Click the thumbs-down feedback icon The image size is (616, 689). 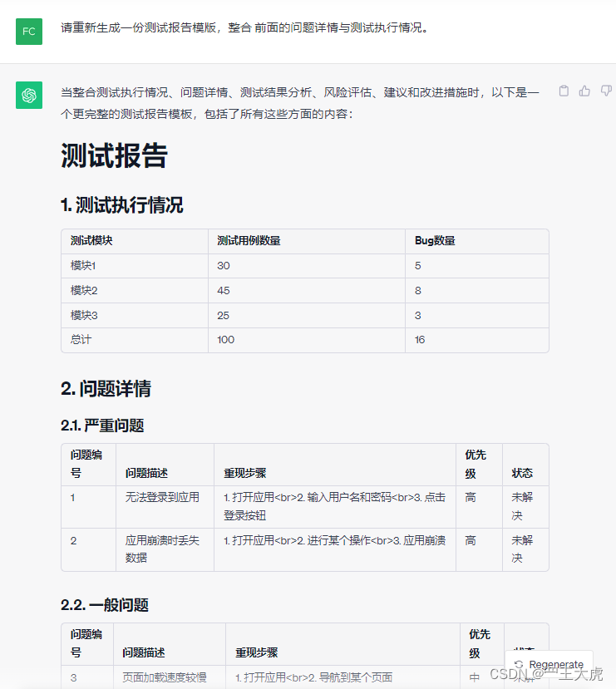pos(606,91)
